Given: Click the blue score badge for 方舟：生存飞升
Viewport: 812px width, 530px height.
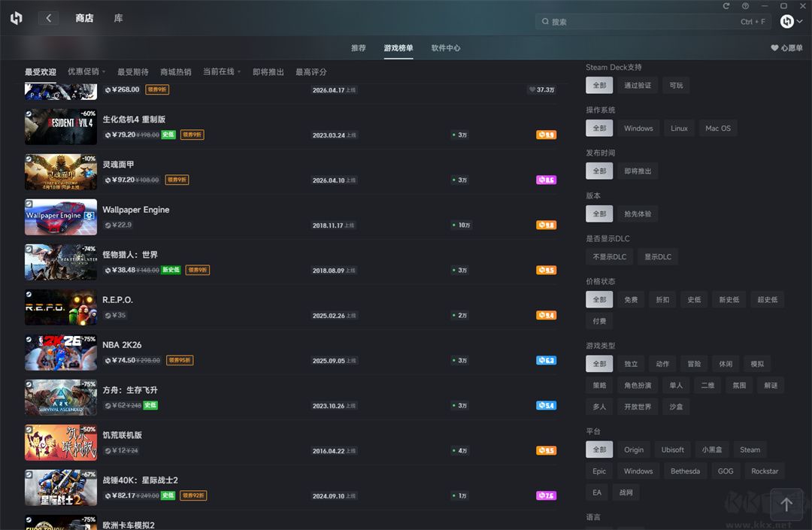Looking at the screenshot, I should pos(546,405).
